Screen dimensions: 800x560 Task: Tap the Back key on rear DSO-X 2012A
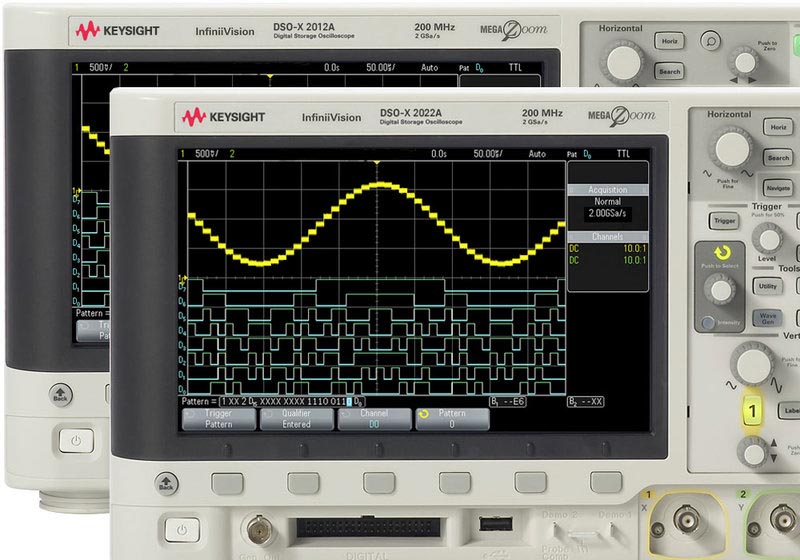coord(61,395)
